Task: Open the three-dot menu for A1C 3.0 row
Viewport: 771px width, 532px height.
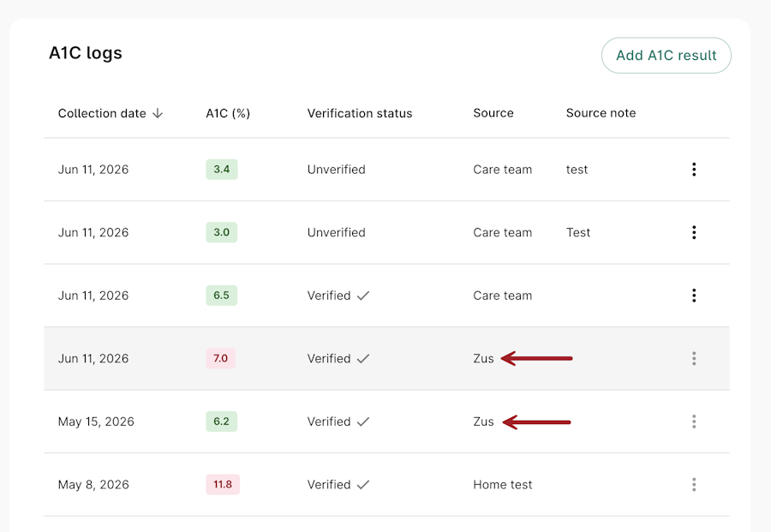Action: coord(694,232)
